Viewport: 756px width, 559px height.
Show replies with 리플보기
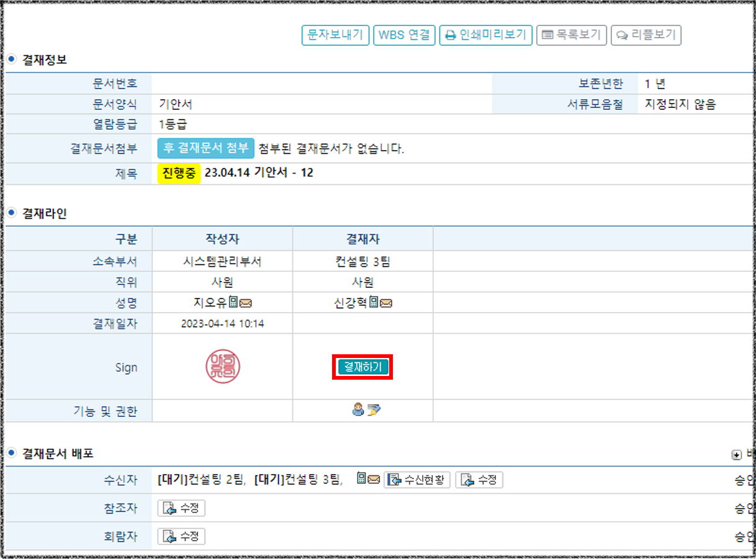[646, 35]
